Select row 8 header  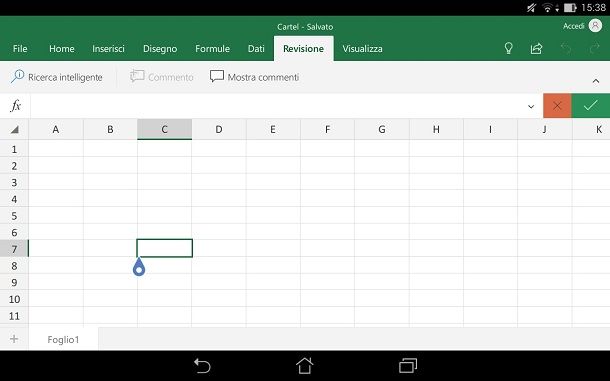[x=14, y=266]
